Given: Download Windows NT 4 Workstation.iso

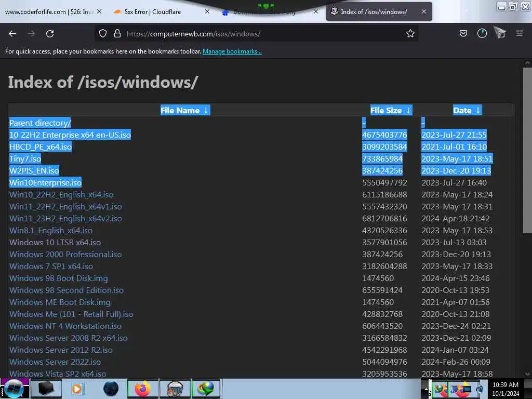Looking at the screenshot, I should 65,326.
